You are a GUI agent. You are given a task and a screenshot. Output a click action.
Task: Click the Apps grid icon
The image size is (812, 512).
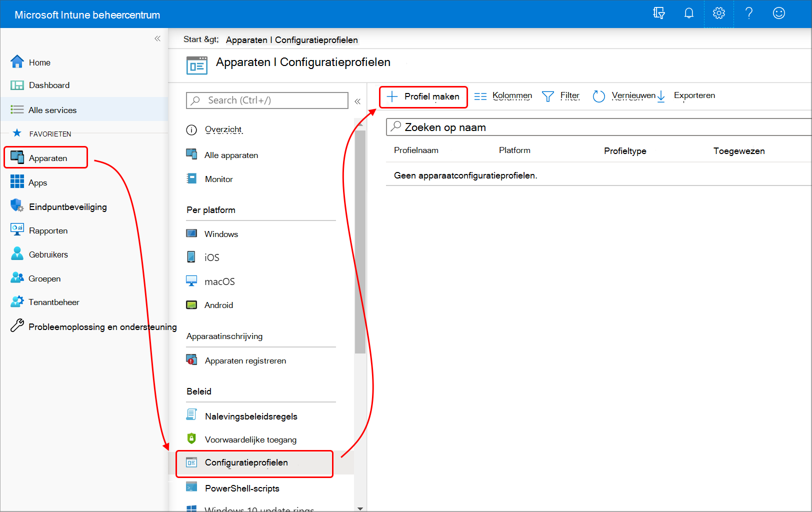pyautogui.click(x=17, y=181)
